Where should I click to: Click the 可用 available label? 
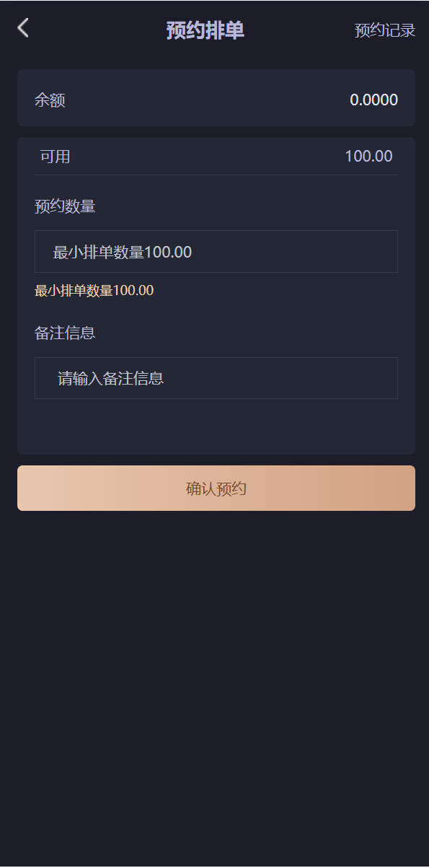(53, 156)
